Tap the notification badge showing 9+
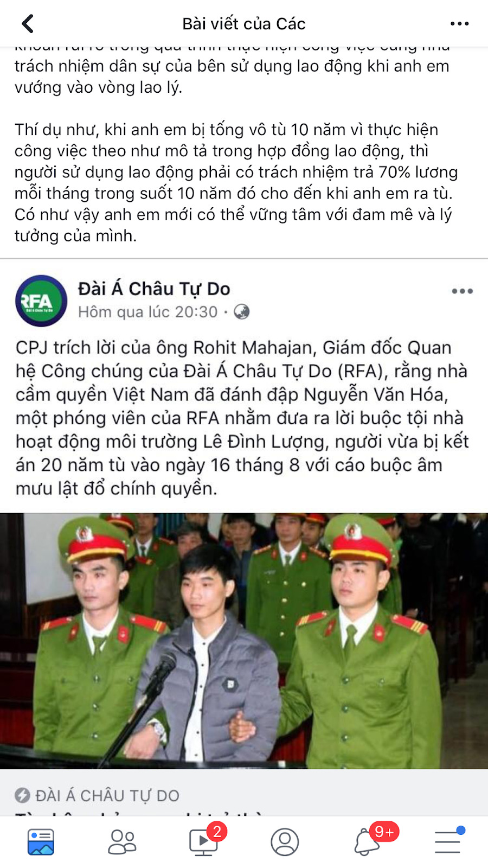The height and width of the screenshot is (868, 488). tap(384, 832)
